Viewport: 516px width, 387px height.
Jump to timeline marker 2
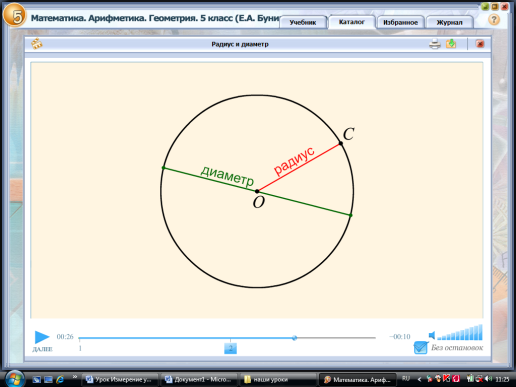point(230,348)
